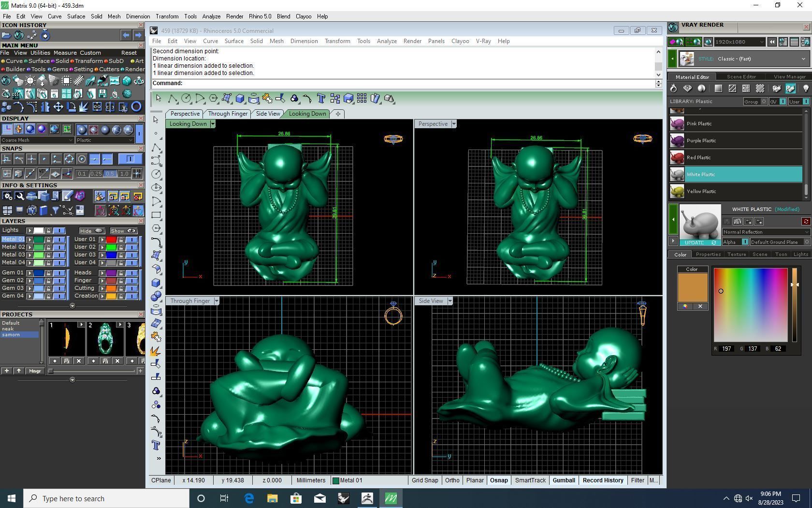The height and width of the screenshot is (508, 812).
Task: Click the orange Color swatch in material editor
Action: point(693,288)
